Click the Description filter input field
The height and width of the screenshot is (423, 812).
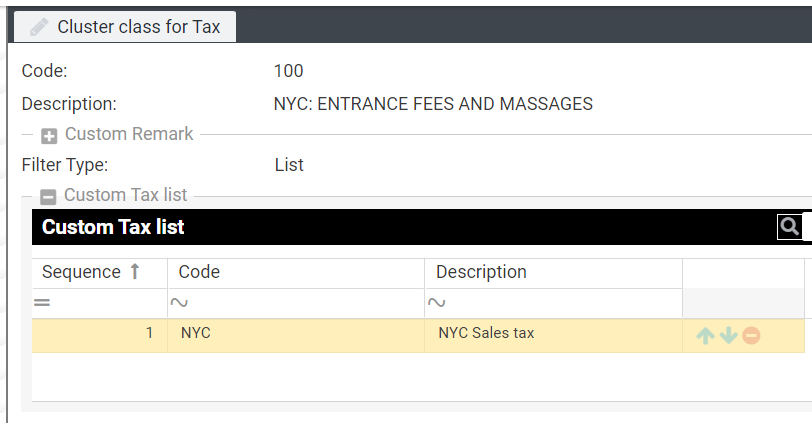tap(560, 303)
